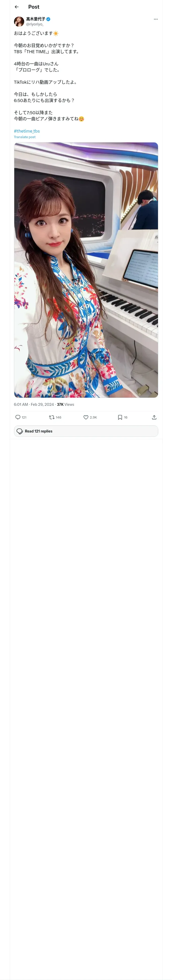Click the Post heading title
This screenshot has height=980, width=172.
[x=34, y=7]
